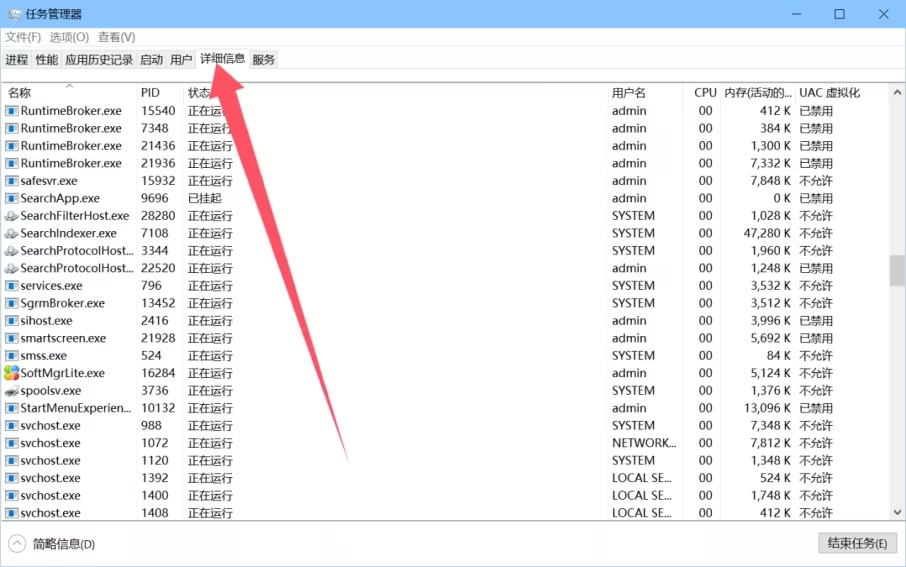Click the PID value 1408

(154, 513)
